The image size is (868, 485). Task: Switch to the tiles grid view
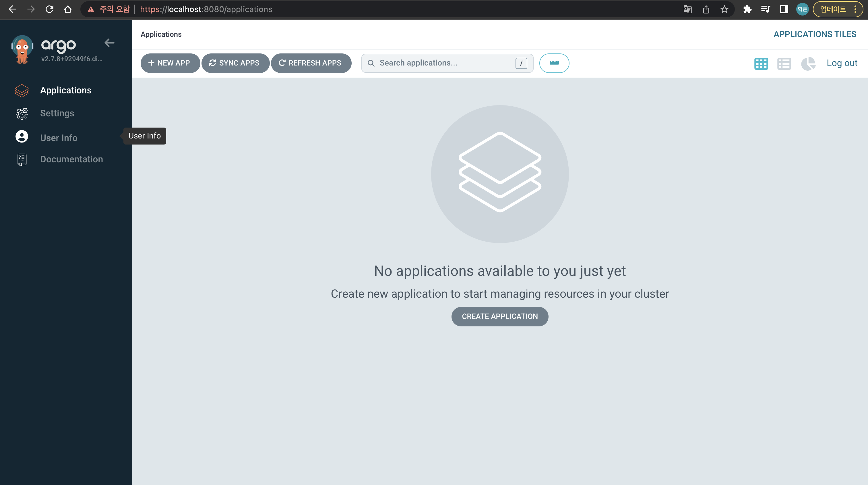tap(761, 63)
